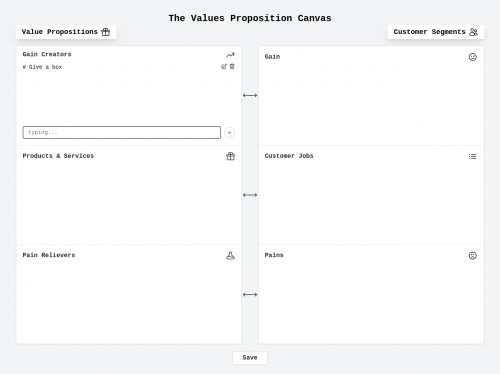Click the smiley face icon in Gain

[472, 57]
